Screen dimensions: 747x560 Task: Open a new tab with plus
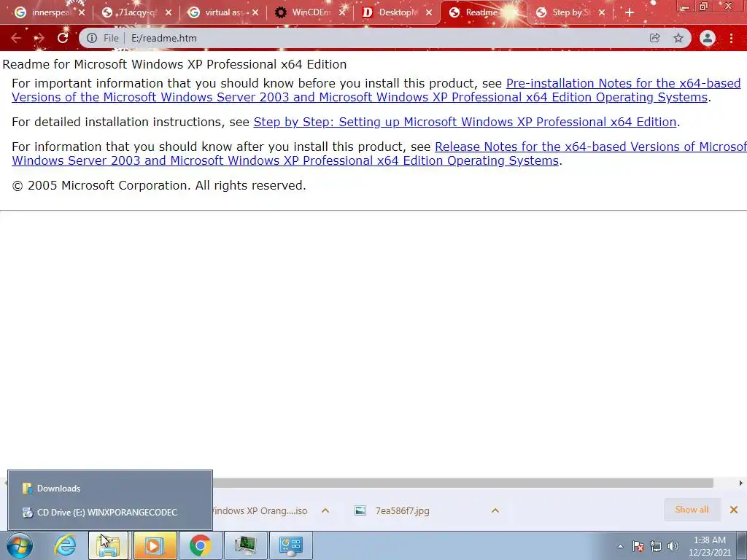(x=630, y=12)
